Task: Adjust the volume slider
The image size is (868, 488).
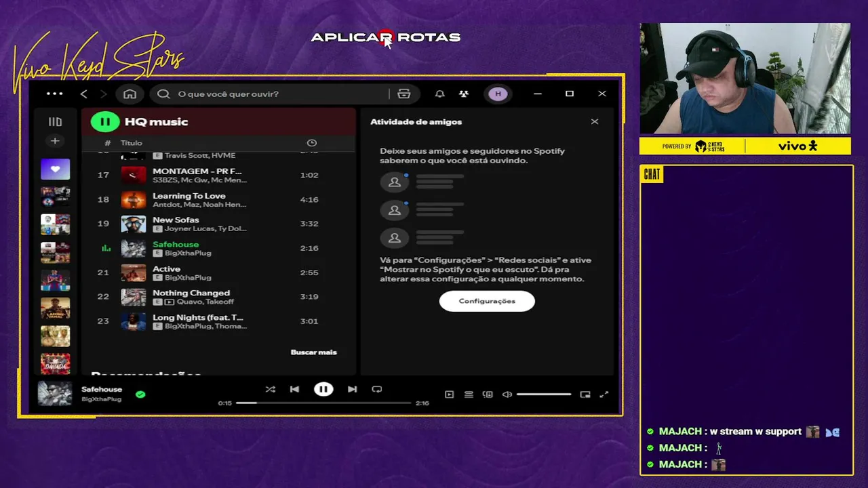Action: pos(544,394)
